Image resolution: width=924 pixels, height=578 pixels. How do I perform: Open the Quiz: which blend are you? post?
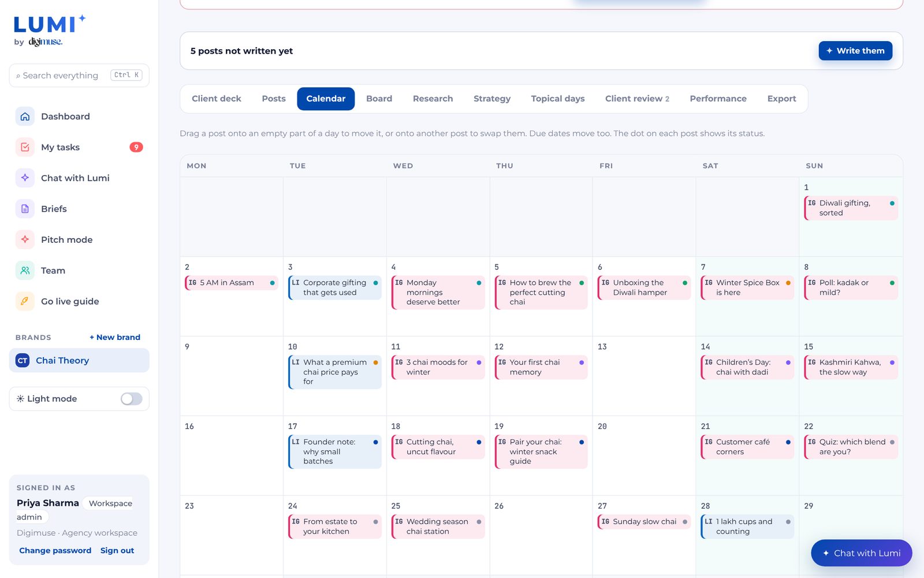(x=851, y=447)
